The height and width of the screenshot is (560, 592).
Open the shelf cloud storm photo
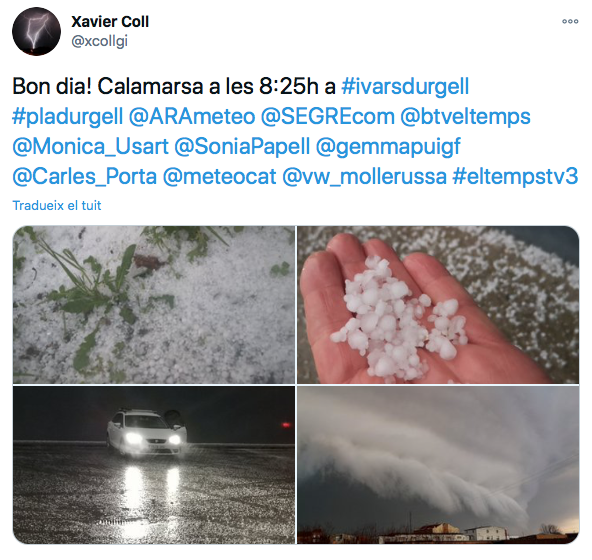coord(438,465)
